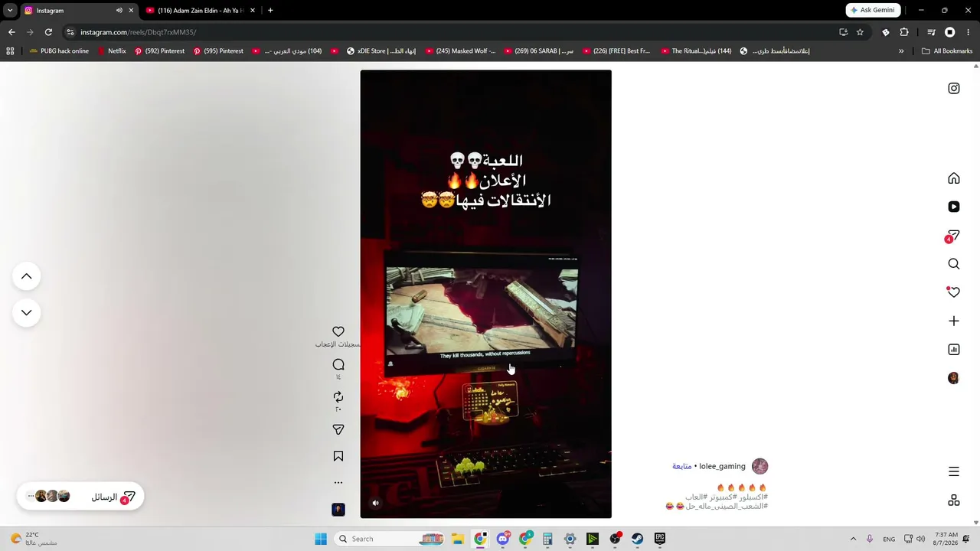Open Epic Games Launcher from taskbar
This screenshot has width=980, height=551.
click(x=660, y=539)
